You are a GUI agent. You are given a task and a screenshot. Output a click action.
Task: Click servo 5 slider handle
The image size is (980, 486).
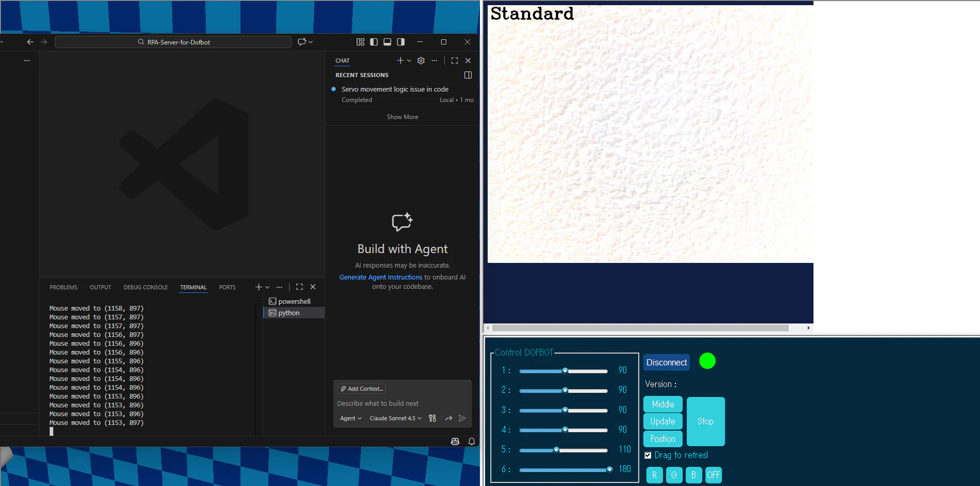click(x=556, y=450)
